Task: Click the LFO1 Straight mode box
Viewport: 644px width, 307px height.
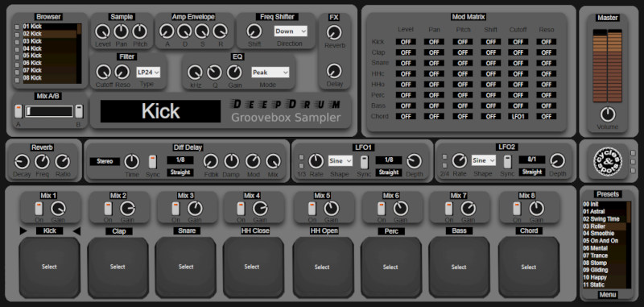Action: [x=389, y=172]
